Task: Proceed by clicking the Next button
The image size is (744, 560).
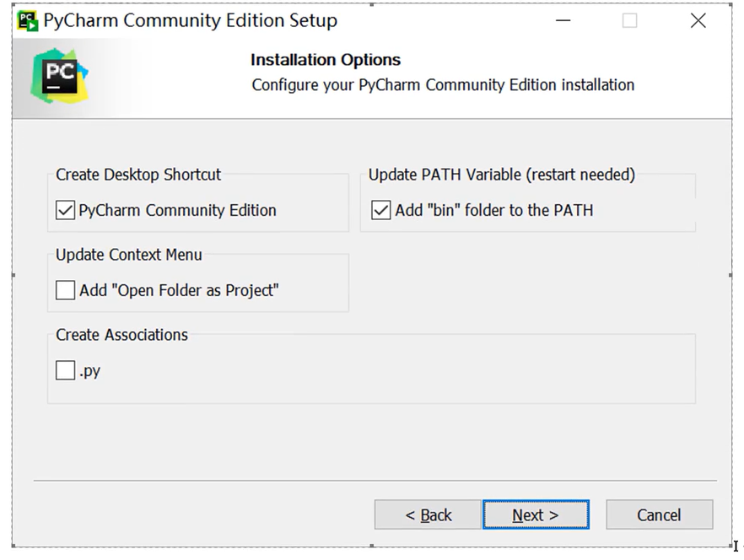Action: tap(536, 514)
